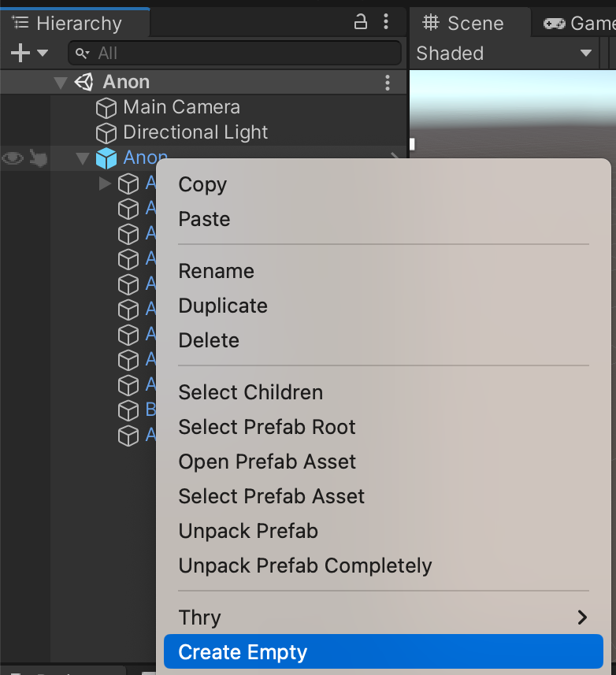Select Create Empty in the context menu
The width and height of the screenshot is (616, 675).
(x=240, y=651)
